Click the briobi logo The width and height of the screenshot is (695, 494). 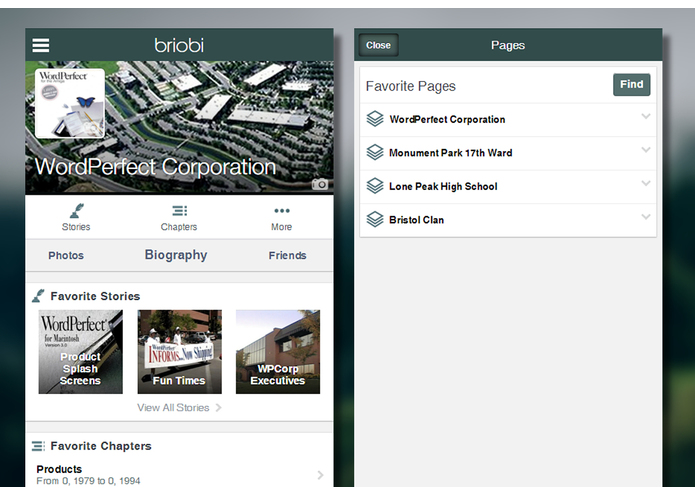pyautogui.click(x=179, y=45)
